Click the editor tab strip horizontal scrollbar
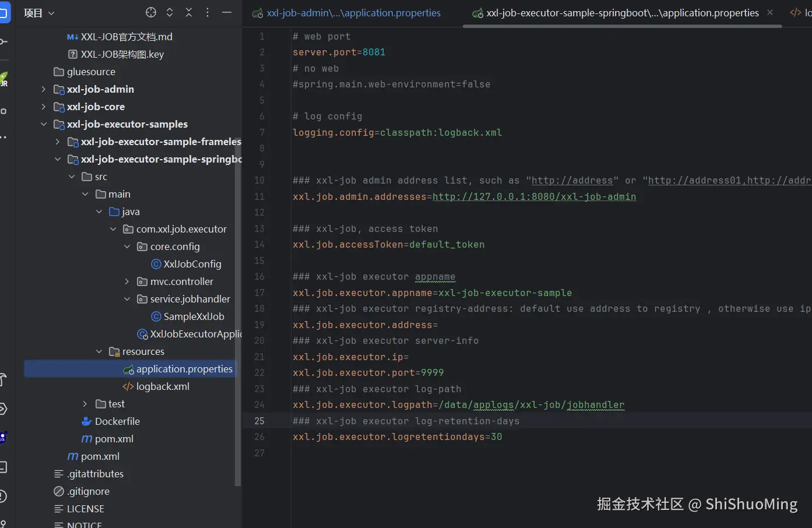812x528 pixels. pos(623,26)
